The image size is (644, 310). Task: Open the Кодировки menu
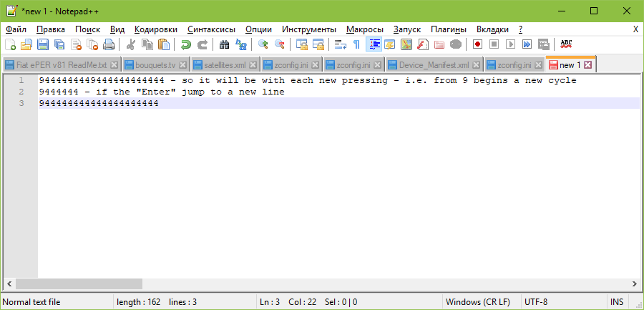pos(155,29)
